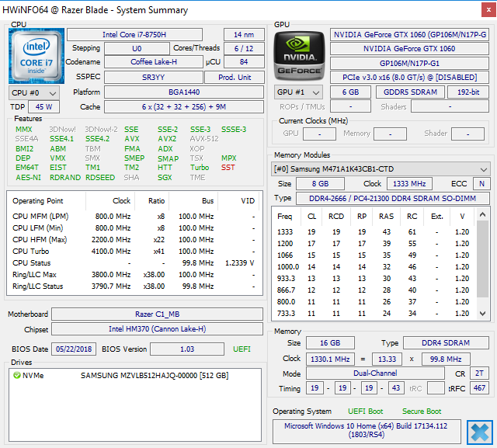Click the Stepping U0 field
The image size is (497, 448).
click(137, 48)
